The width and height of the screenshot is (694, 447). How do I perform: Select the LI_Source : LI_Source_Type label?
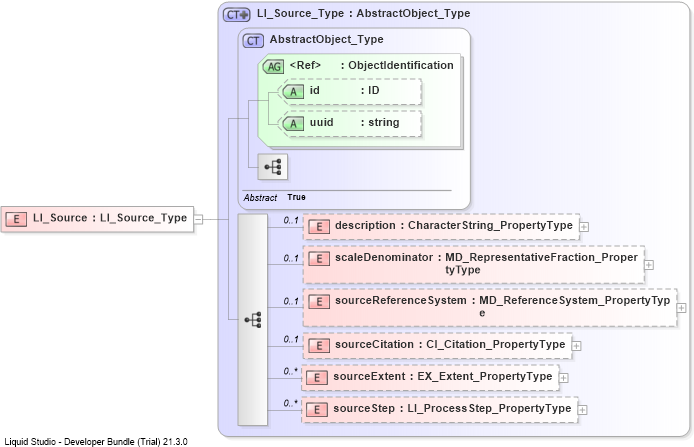110,218
